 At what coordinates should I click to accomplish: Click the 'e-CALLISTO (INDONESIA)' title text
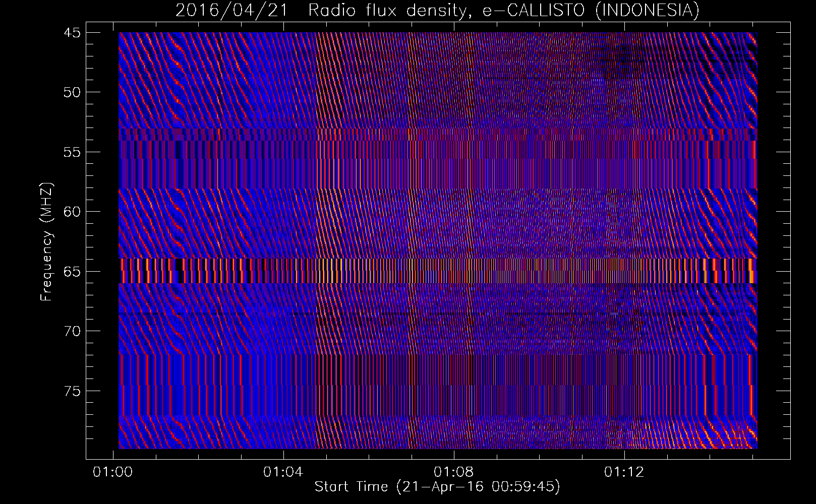coord(591,10)
